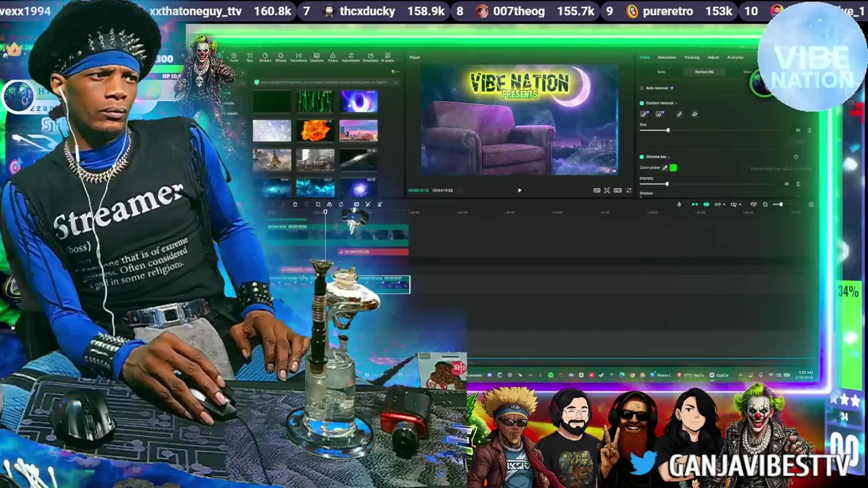The width and height of the screenshot is (868, 488).
Task: Select the smart brush tool
Action: click(644, 114)
